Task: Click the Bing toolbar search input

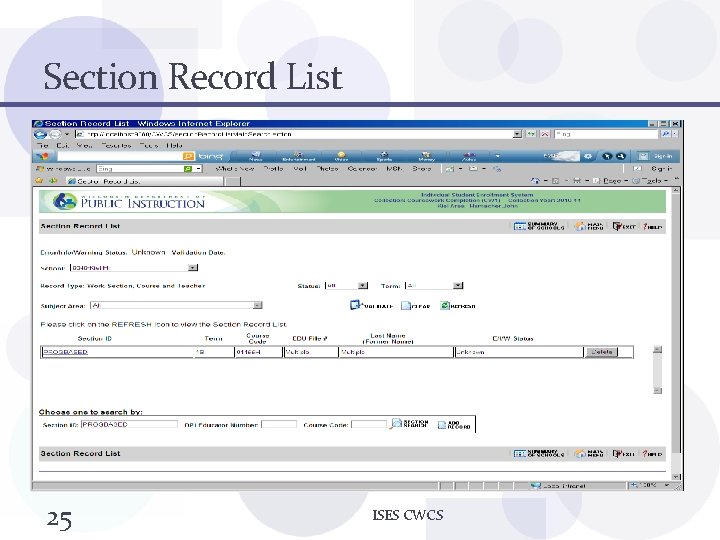Action: pyautogui.click(x=119, y=157)
